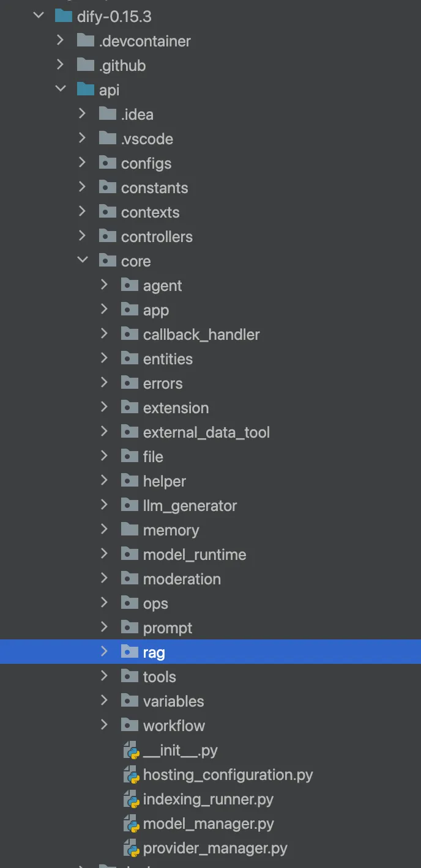Select the llm_generator folder
421x868 pixels.
coord(190,506)
